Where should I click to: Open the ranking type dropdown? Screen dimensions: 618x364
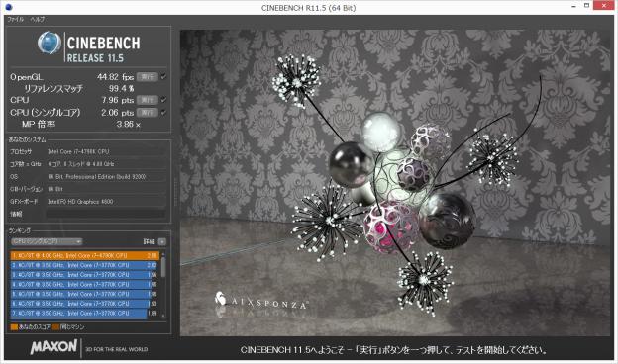pyautogui.click(x=47, y=241)
